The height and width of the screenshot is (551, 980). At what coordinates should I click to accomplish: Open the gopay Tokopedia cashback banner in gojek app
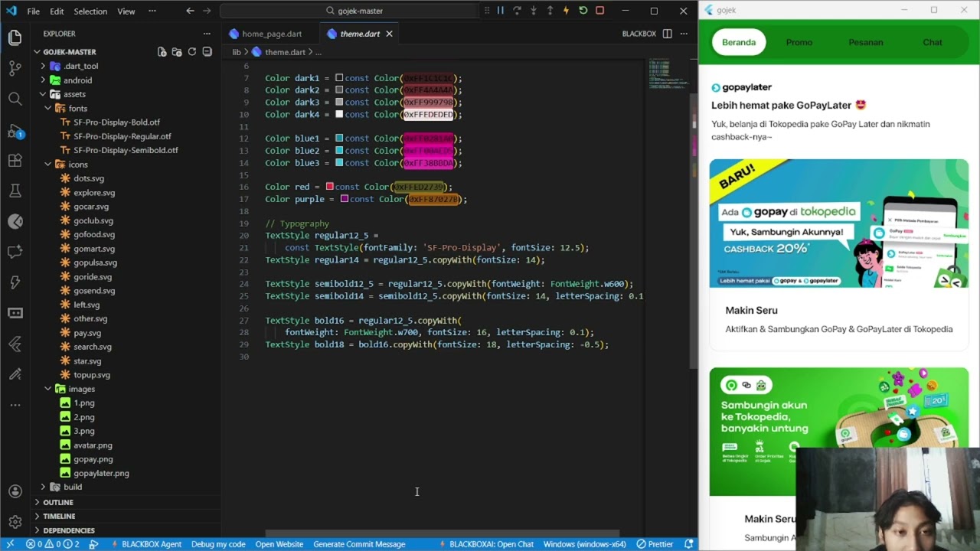[838, 223]
